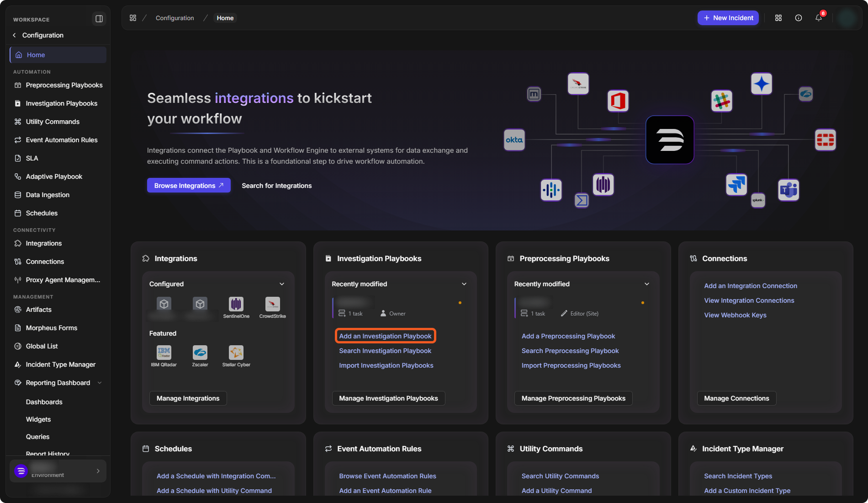Viewport: 868px width, 503px height.
Task: Click the info circle icon in the header
Action: click(x=799, y=18)
